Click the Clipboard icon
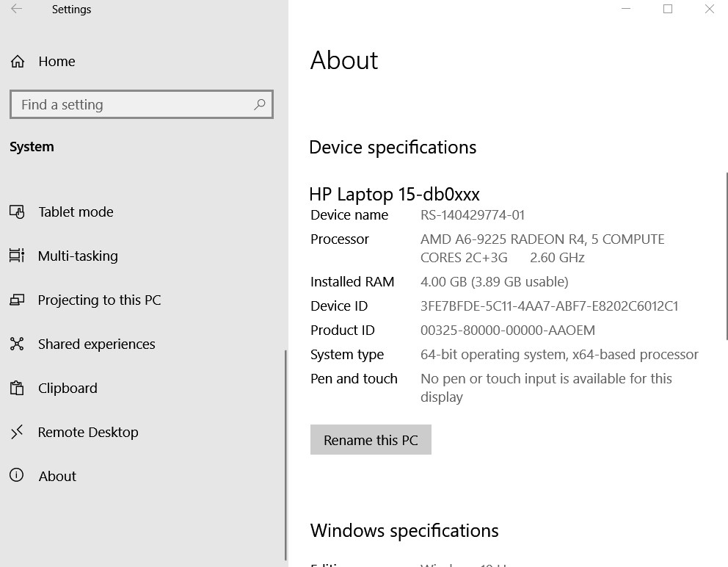728x567 pixels. click(x=17, y=388)
